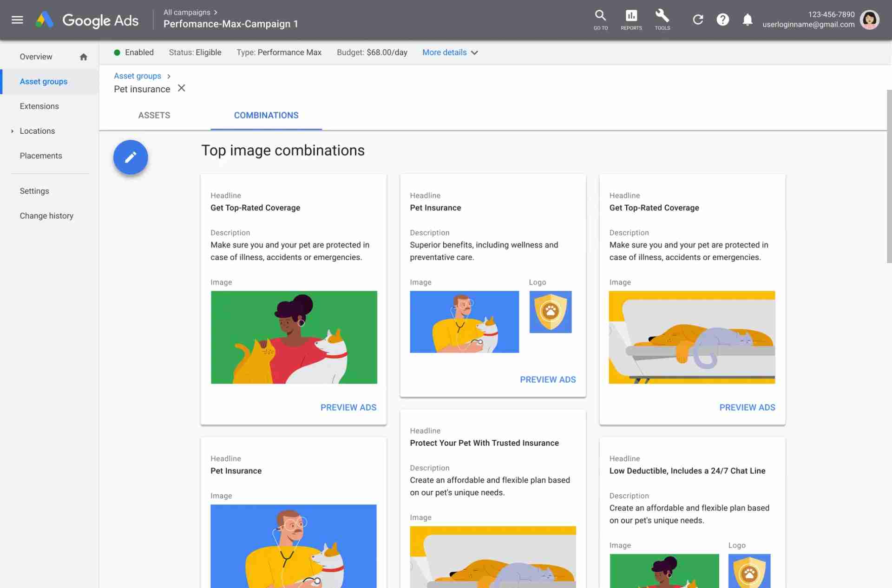The height and width of the screenshot is (588, 892).
Task: Open the Asset groups breadcrumb link
Action: (138, 76)
